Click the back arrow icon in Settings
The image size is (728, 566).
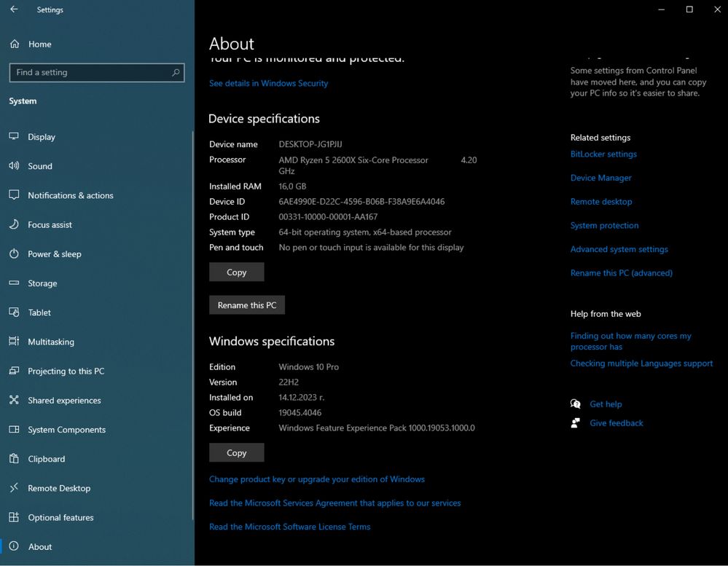point(14,9)
